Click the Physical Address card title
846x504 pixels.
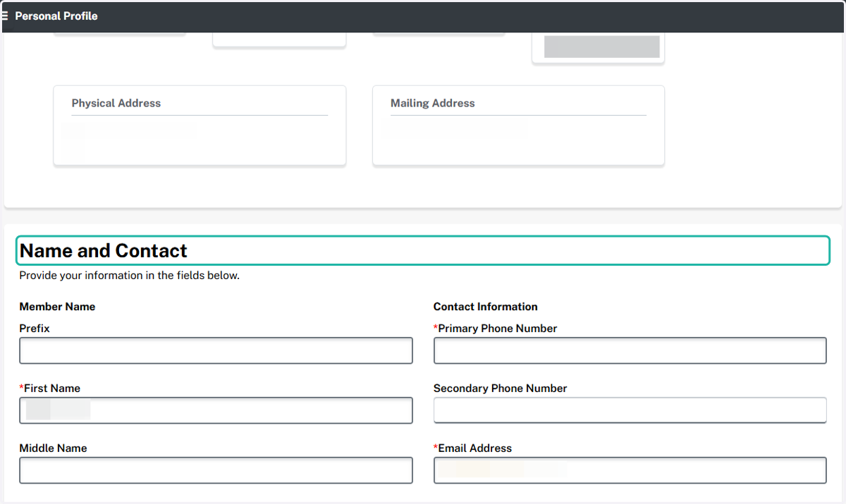pyautogui.click(x=116, y=103)
